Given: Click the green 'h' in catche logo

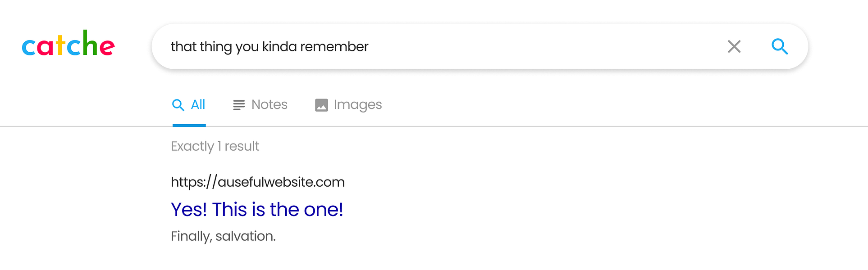Looking at the screenshot, I should tap(89, 44).
